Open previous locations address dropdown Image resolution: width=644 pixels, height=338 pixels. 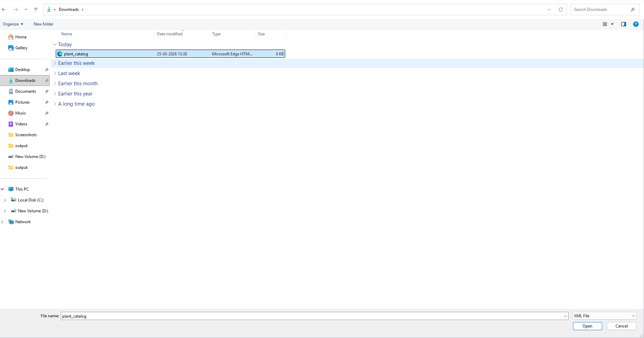coord(549,10)
